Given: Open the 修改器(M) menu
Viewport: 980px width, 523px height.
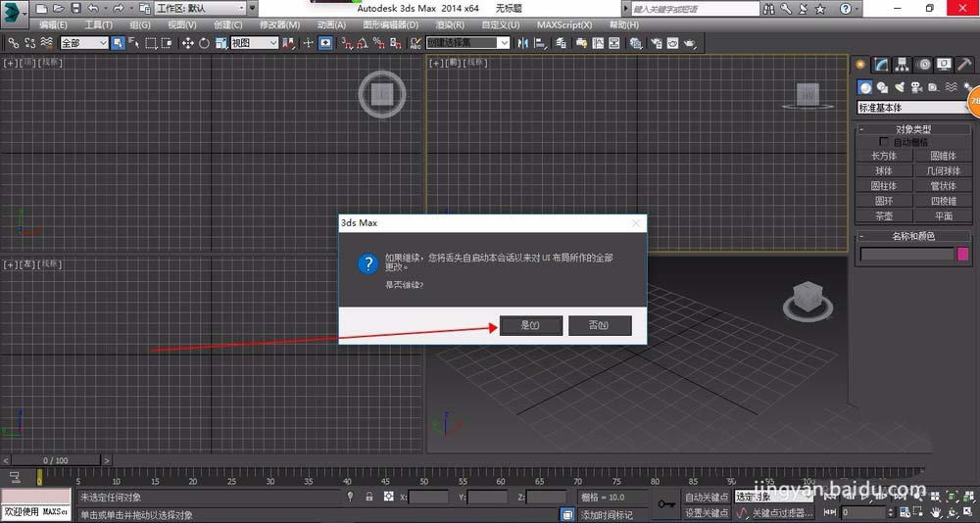Looking at the screenshot, I should [x=279, y=25].
